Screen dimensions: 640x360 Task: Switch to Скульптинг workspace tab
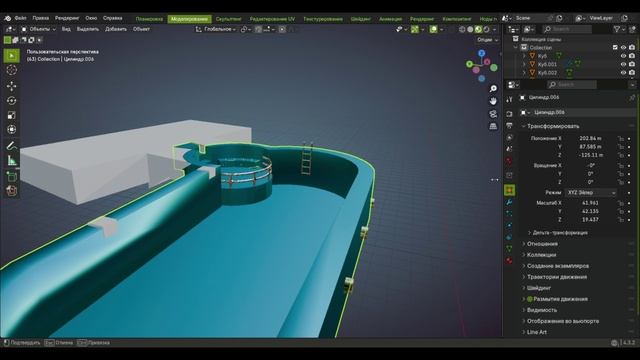point(228,19)
